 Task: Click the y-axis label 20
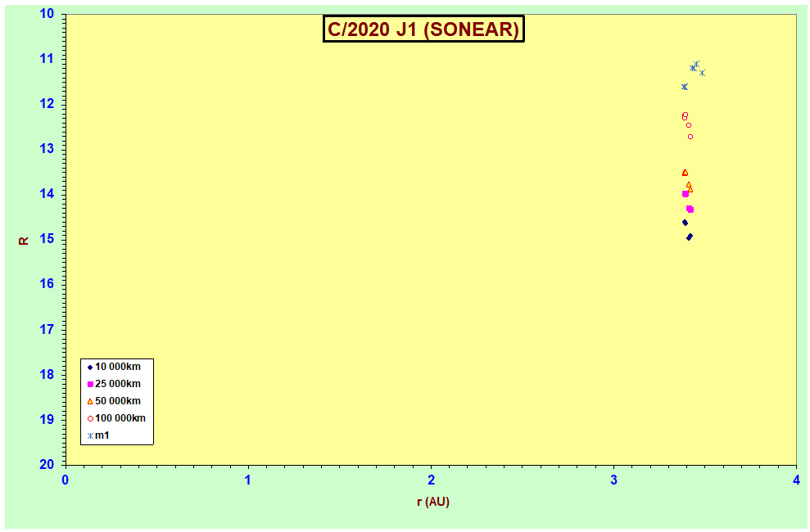(x=47, y=464)
